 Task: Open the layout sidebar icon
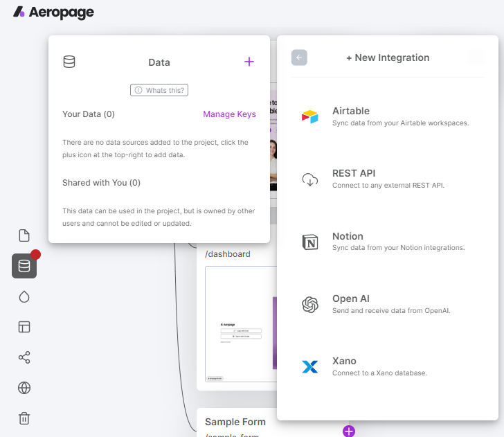24,327
